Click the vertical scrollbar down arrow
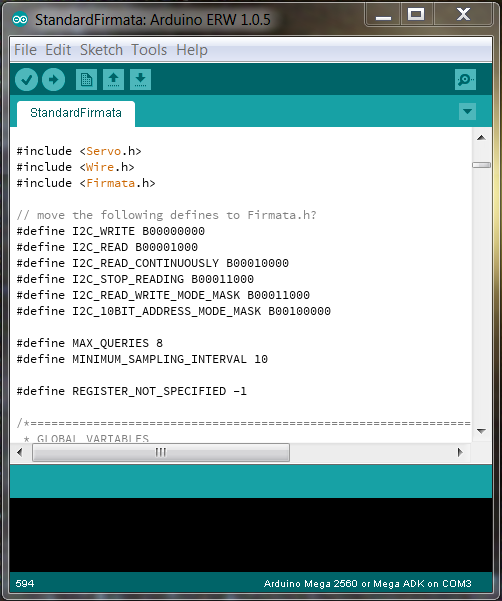502x601 pixels. [x=482, y=431]
